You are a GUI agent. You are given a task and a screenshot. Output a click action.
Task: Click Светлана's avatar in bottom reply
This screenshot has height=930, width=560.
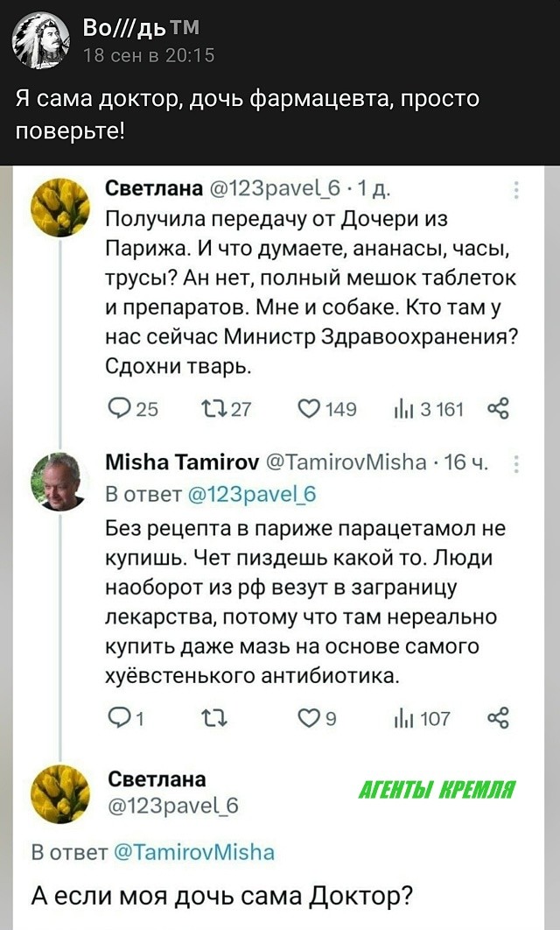59,794
